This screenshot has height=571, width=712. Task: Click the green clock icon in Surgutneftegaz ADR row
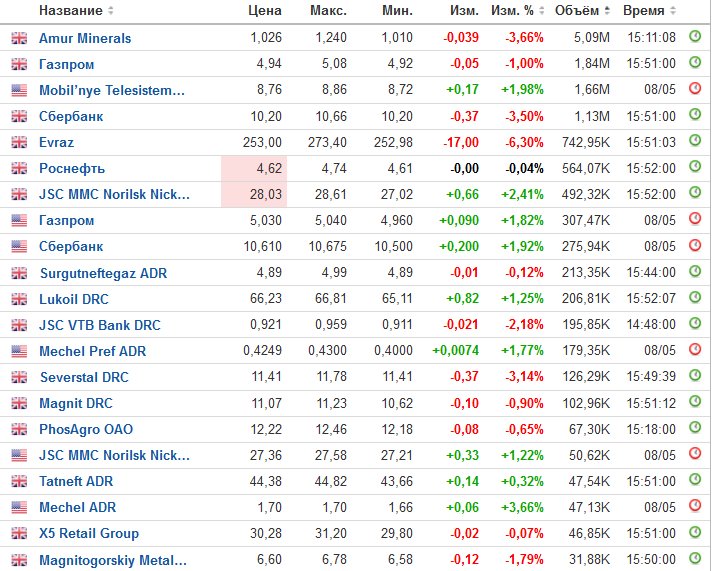(695, 271)
